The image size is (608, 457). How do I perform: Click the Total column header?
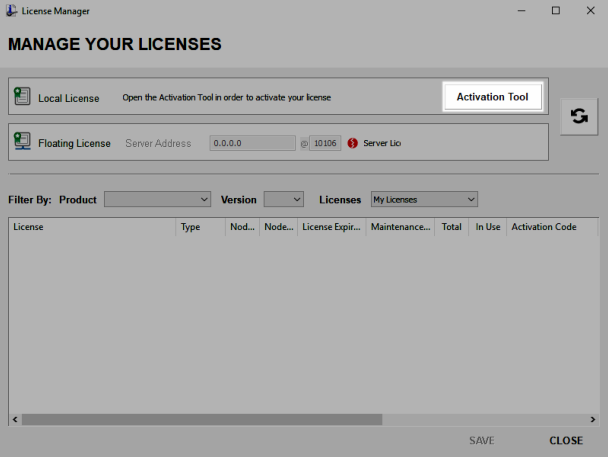click(x=452, y=227)
